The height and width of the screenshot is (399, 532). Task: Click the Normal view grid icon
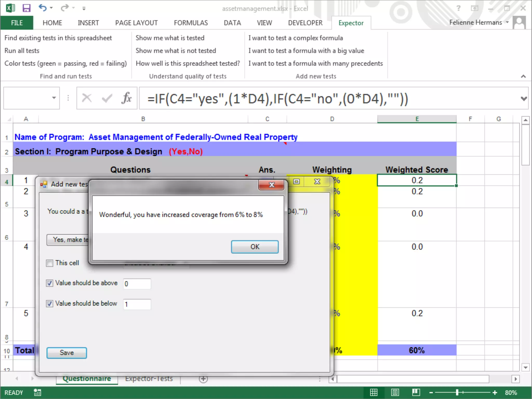pos(374,392)
